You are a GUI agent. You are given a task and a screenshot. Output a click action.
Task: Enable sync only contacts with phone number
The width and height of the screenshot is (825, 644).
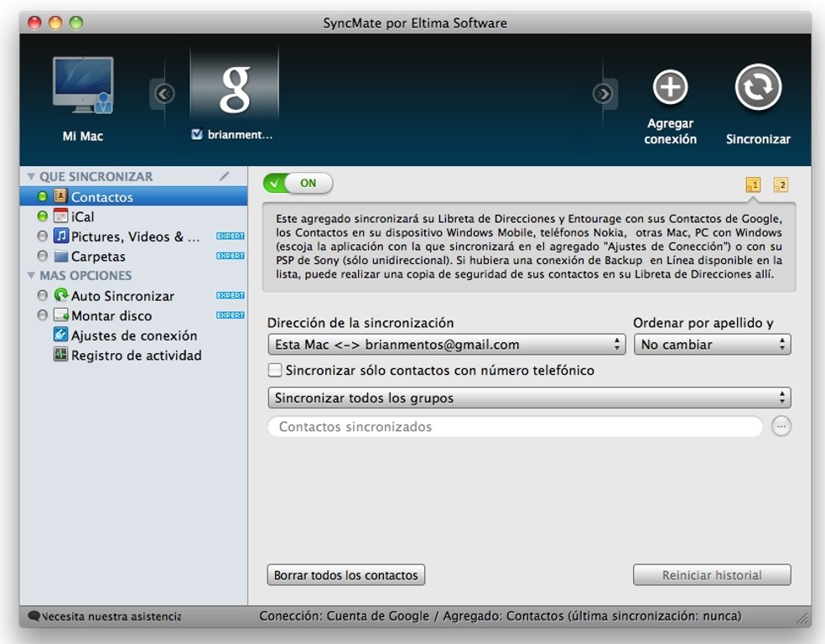[275, 371]
